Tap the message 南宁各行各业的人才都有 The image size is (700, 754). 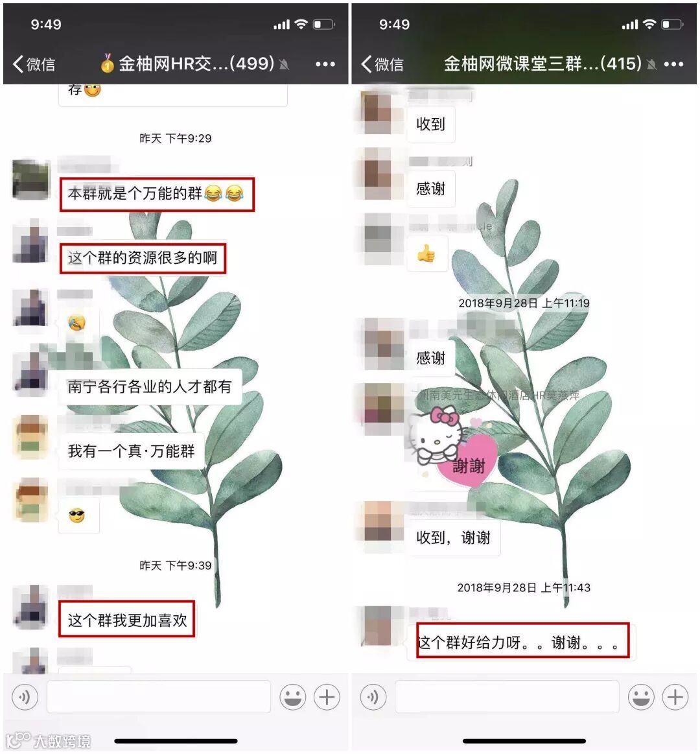click(x=150, y=386)
